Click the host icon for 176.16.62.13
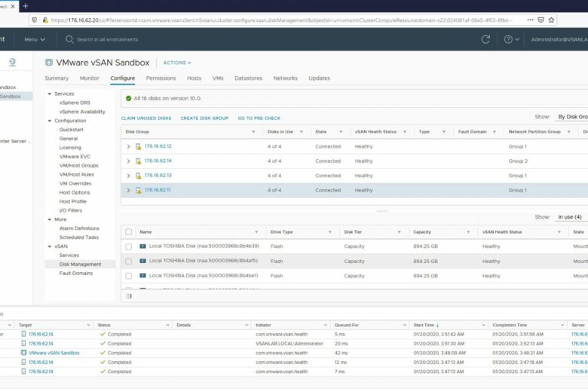Image resolution: width=588 pixels, height=389 pixels. (x=139, y=176)
